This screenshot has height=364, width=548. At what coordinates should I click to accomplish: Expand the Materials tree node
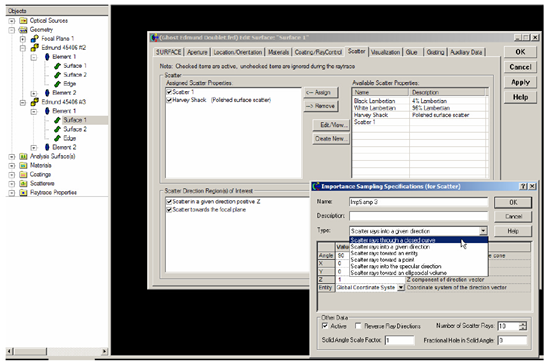12,166
